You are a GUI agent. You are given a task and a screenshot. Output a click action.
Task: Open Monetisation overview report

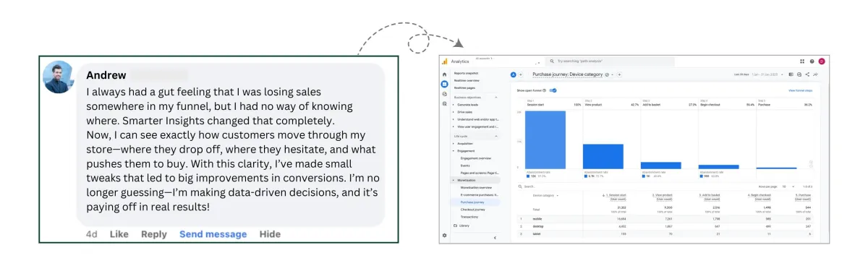point(476,187)
